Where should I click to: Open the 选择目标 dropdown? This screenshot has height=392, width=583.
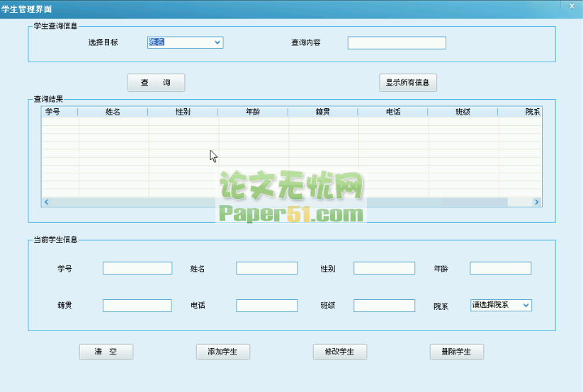[x=185, y=42]
